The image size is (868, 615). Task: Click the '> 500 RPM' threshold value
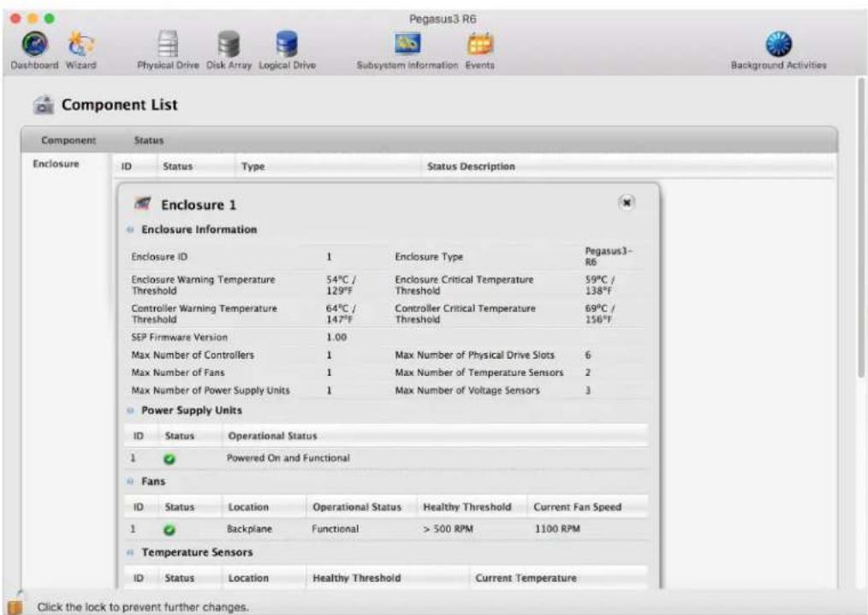coord(449,529)
